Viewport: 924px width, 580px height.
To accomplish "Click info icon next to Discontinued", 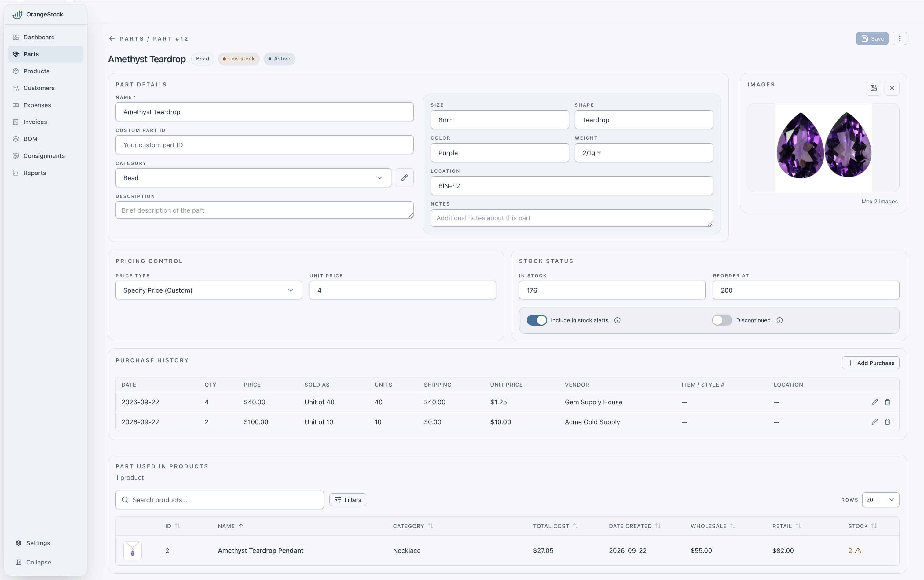I will coord(779,320).
